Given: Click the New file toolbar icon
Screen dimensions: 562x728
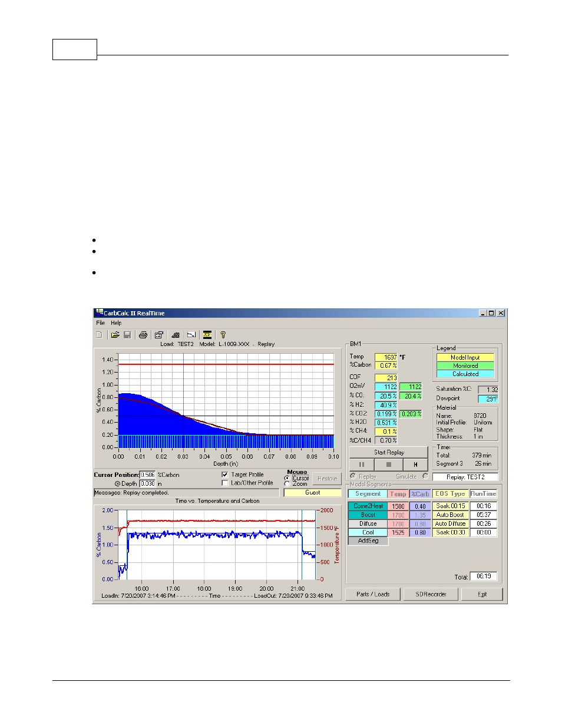Looking at the screenshot, I should tap(99, 335).
